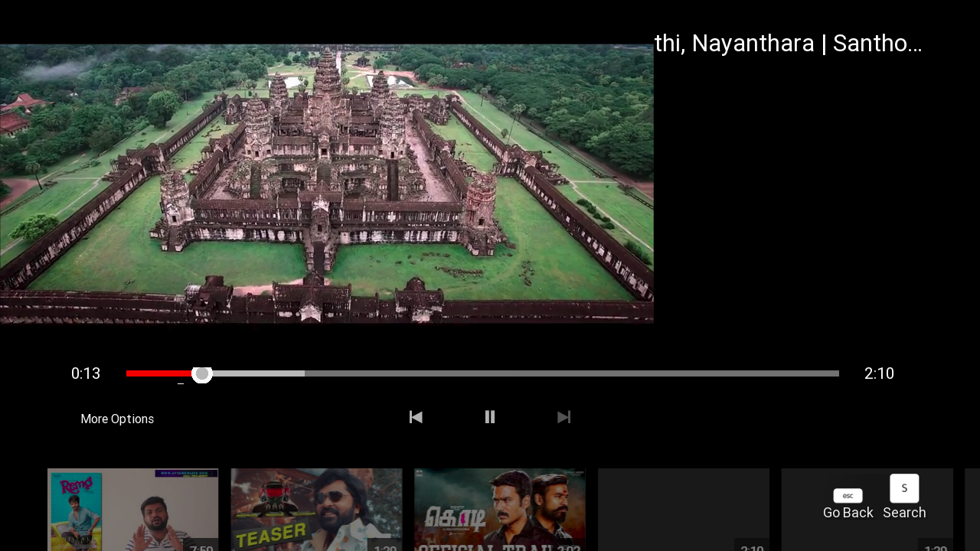Click the unbuffered dark gray part of timeline
The height and width of the screenshot is (551, 980).
click(x=570, y=373)
